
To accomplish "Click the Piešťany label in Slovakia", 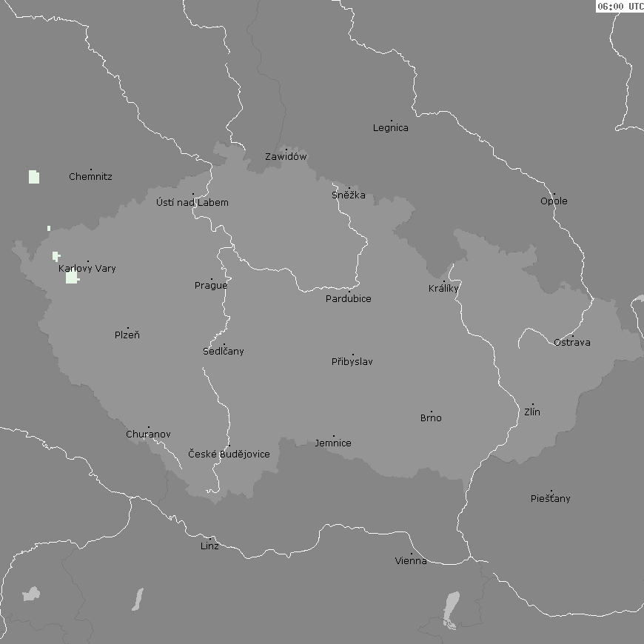I will [x=551, y=499].
